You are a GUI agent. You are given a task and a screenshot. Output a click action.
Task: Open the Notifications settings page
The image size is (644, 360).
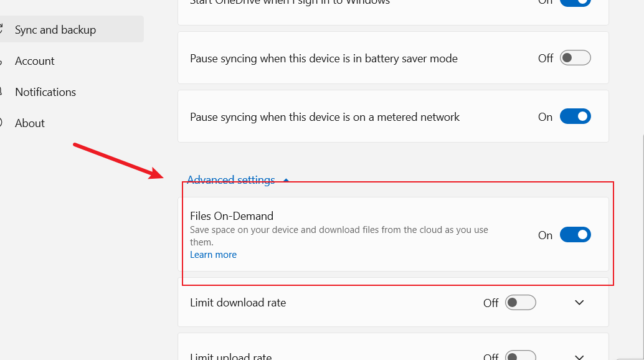pos(45,92)
